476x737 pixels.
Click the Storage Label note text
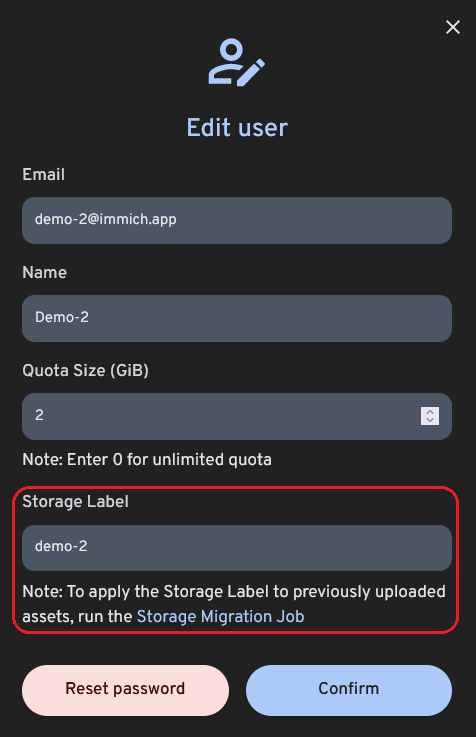(x=234, y=604)
